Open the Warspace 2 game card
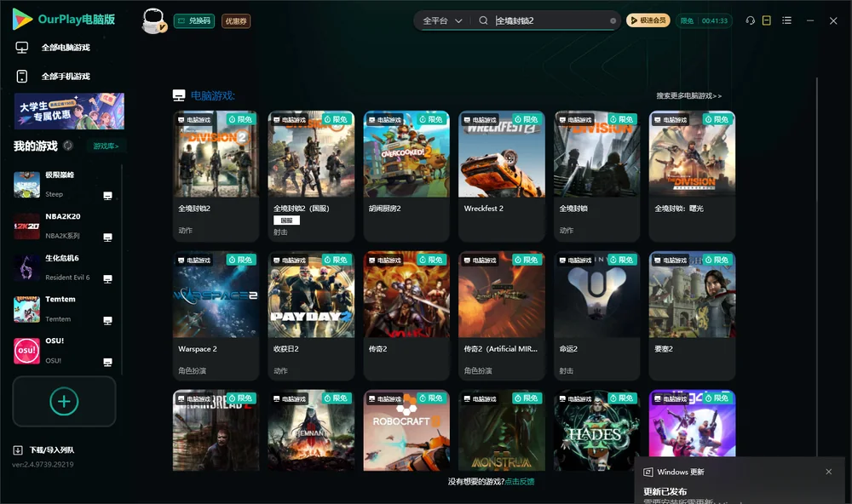The width and height of the screenshot is (852, 504). pos(216,316)
